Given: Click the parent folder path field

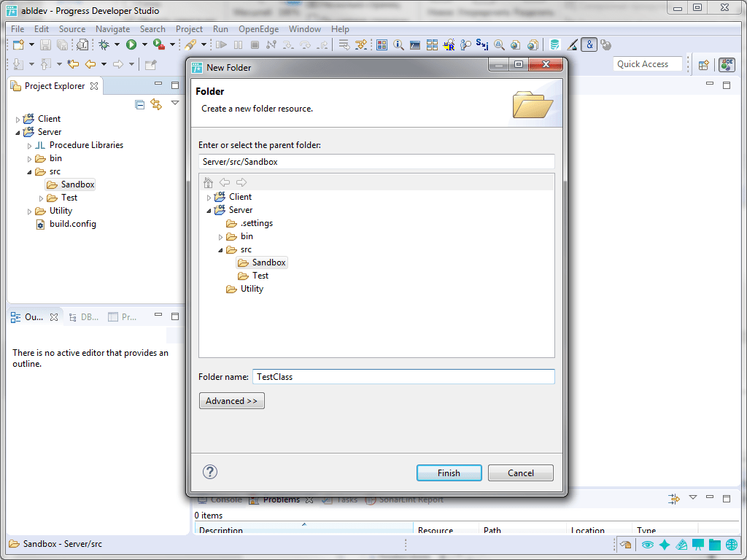Looking at the screenshot, I should pyautogui.click(x=376, y=161).
